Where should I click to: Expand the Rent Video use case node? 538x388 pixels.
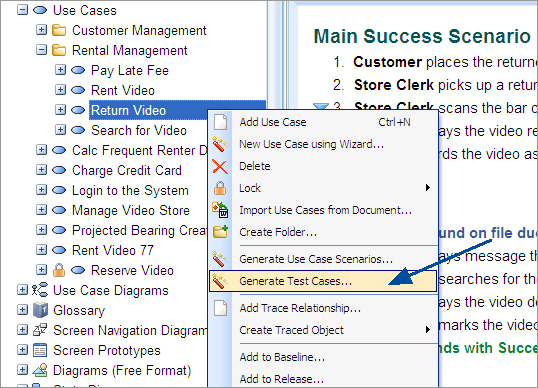(x=60, y=90)
